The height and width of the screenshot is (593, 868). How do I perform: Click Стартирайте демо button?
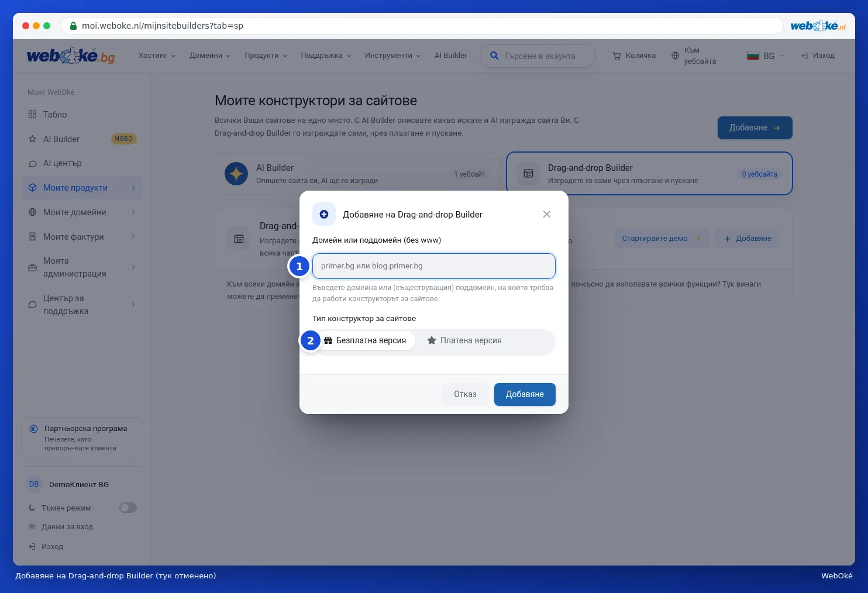pos(661,239)
